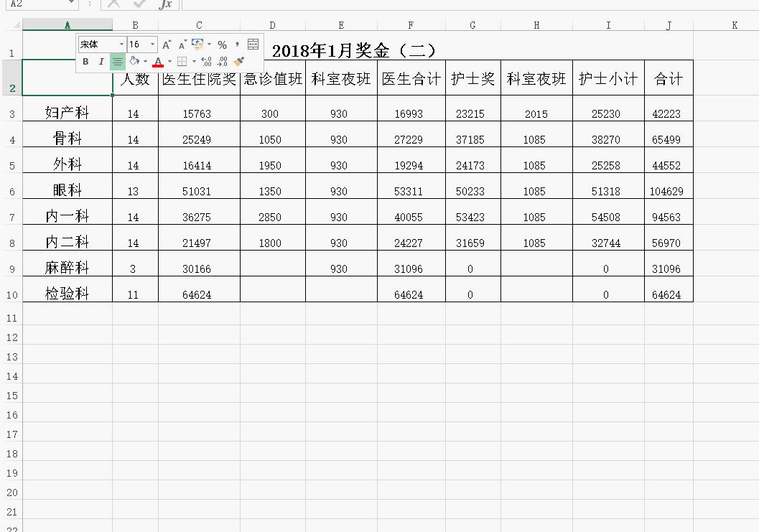Viewport: 759px width, 532px height.
Task: Apply Percent Style formatting
Action: 222,43
